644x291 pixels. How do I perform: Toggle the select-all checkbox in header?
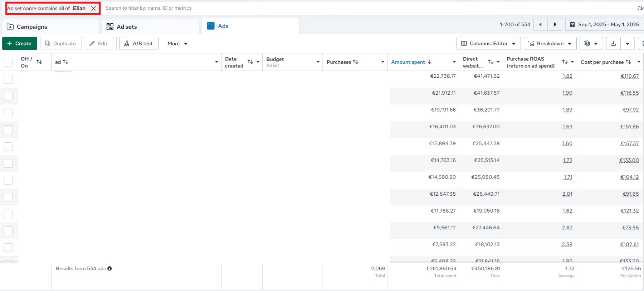[8, 62]
